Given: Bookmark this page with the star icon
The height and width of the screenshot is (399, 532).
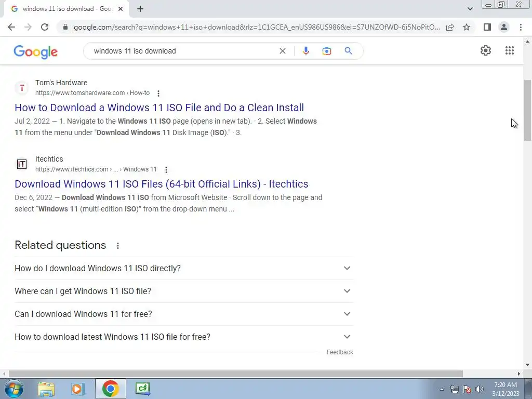Looking at the screenshot, I should (x=467, y=27).
